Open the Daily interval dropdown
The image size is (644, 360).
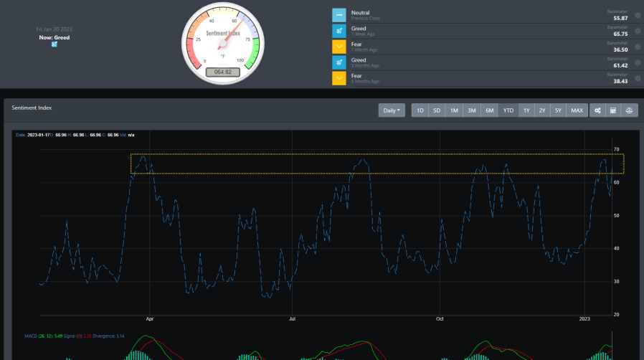[x=392, y=110]
